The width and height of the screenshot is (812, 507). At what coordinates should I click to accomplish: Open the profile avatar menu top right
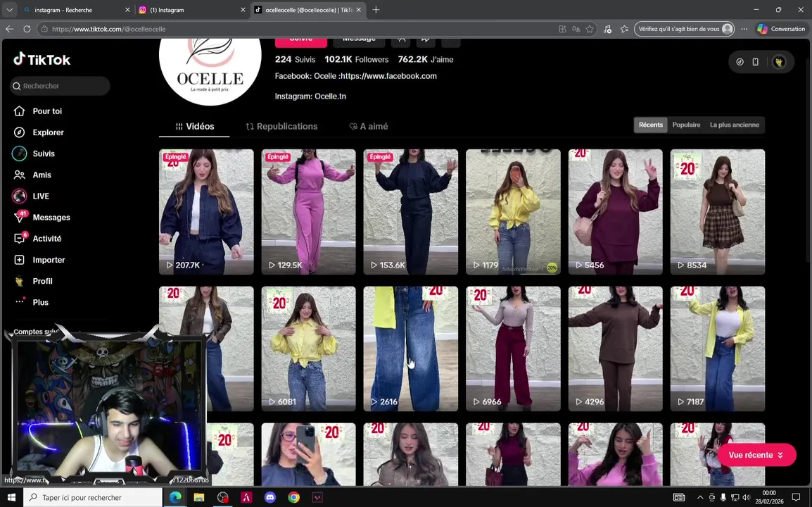click(779, 62)
